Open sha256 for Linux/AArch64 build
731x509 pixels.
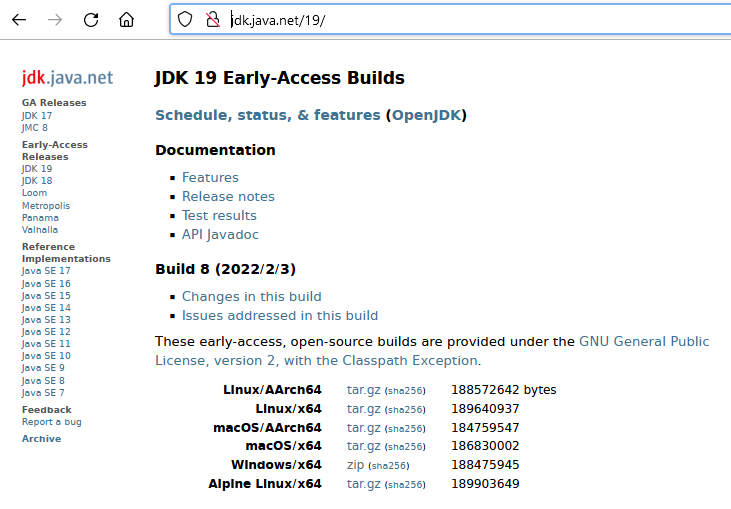pyautogui.click(x=405, y=391)
